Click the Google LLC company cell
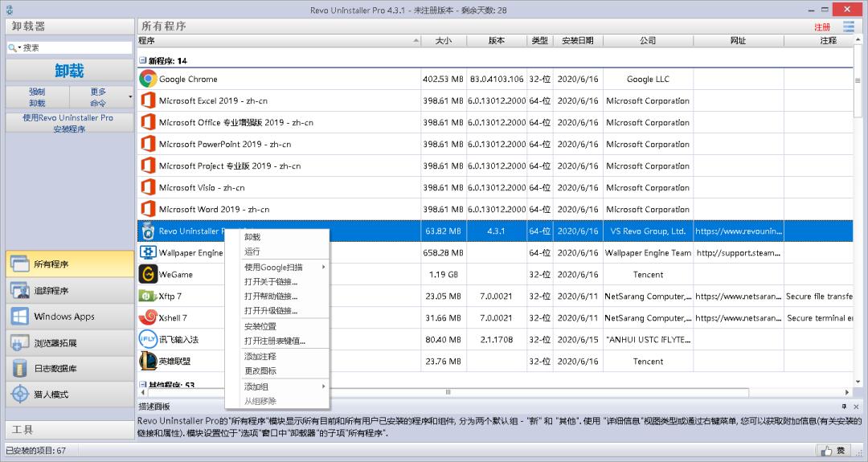This screenshot has width=868, height=462. pos(648,79)
